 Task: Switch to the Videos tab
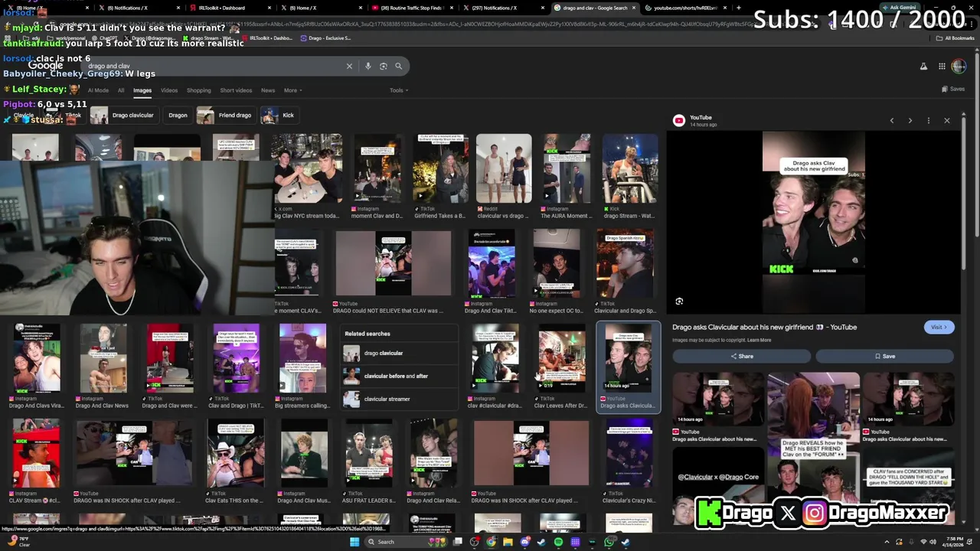(x=169, y=90)
